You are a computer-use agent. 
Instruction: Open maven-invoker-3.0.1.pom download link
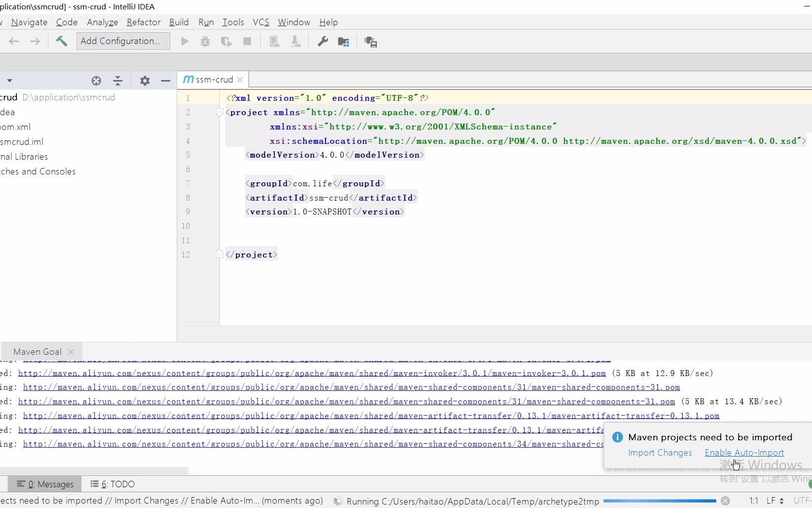[312, 373]
